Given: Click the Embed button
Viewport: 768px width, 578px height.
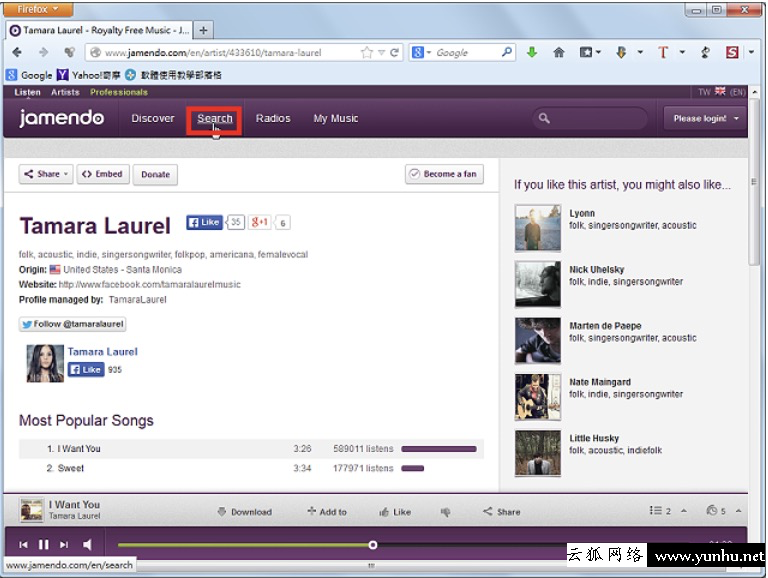Looking at the screenshot, I should [x=103, y=174].
